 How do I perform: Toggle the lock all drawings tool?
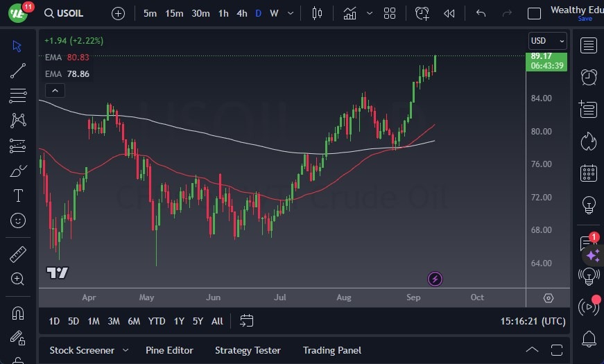18,338
